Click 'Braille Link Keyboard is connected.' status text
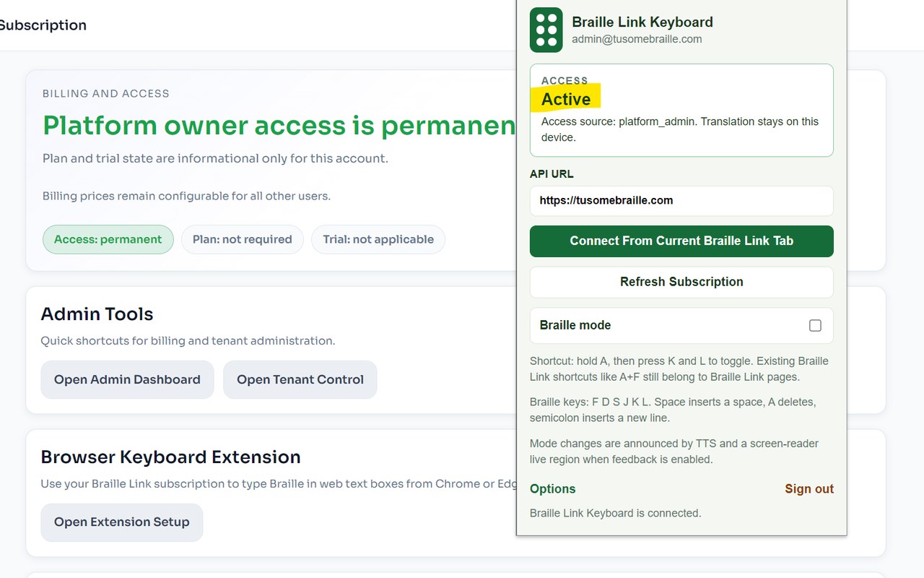Viewport: 924px width, 578px height. pyautogui.click(x=616, y=513)
